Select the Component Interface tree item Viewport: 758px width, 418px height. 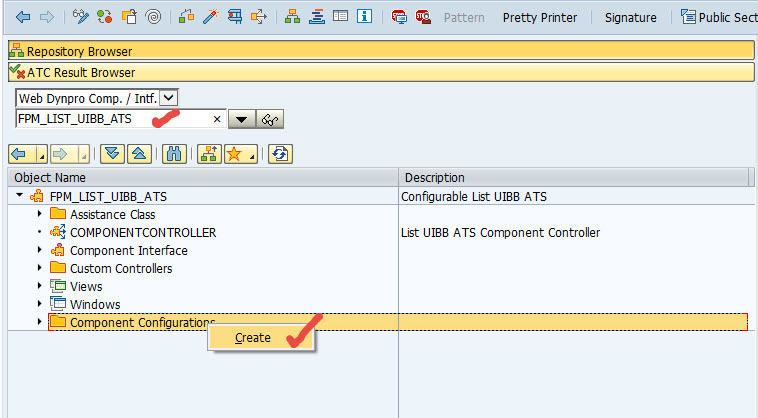[129, 250]
